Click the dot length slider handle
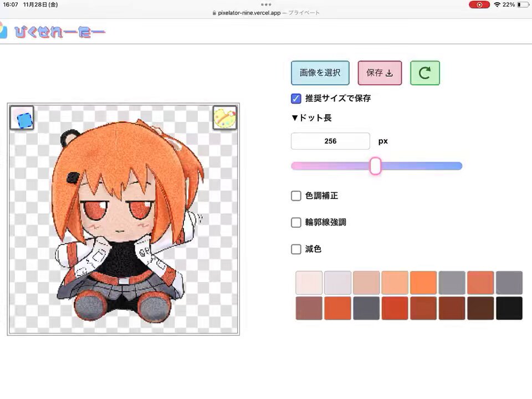This screenshot has height=399, width=532. pyautogui.click(x=376, y=166)
